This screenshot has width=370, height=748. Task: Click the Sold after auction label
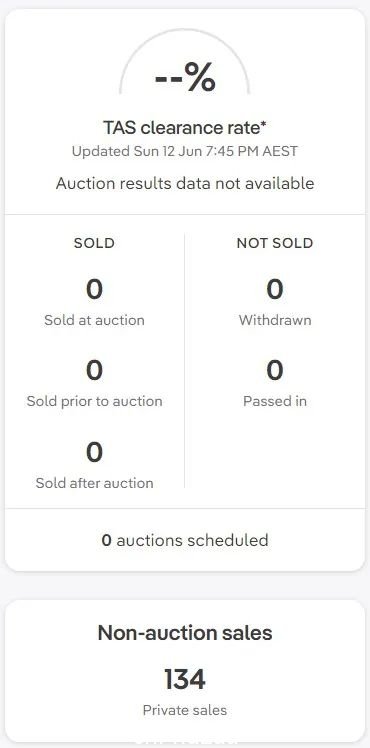pos(94,483)
